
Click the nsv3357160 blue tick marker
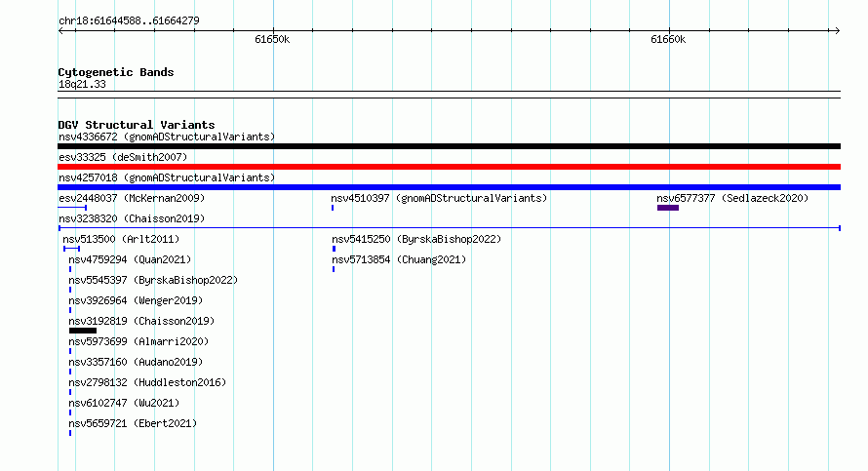click(70, 372)
